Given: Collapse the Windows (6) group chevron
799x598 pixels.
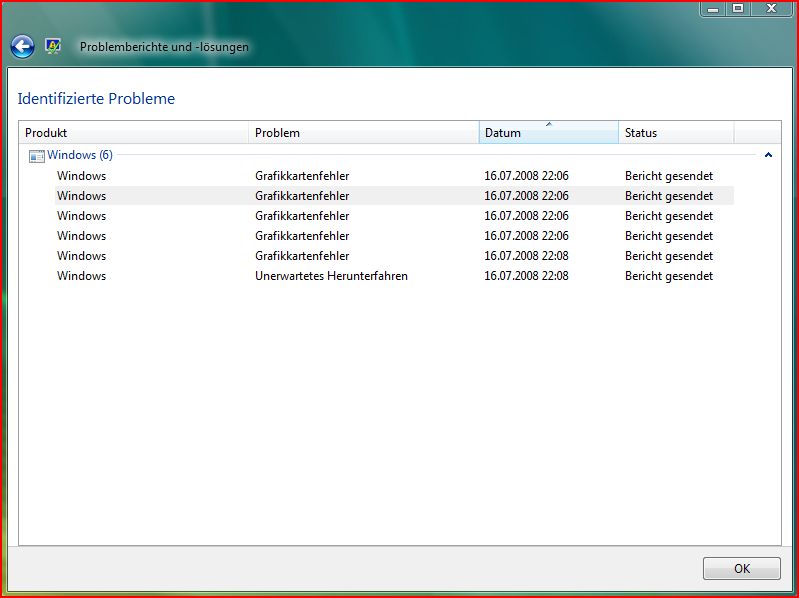Looking at the screenshot, I should [768, 155].
